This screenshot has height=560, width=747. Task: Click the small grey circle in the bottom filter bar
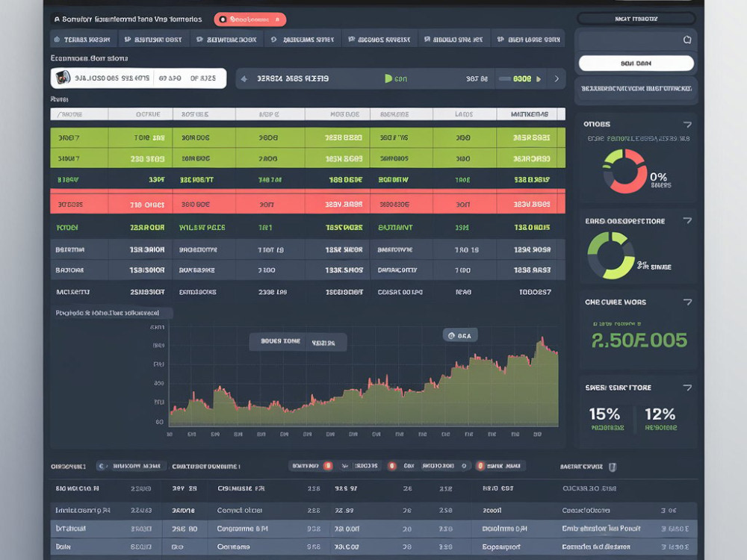[464, 466]
